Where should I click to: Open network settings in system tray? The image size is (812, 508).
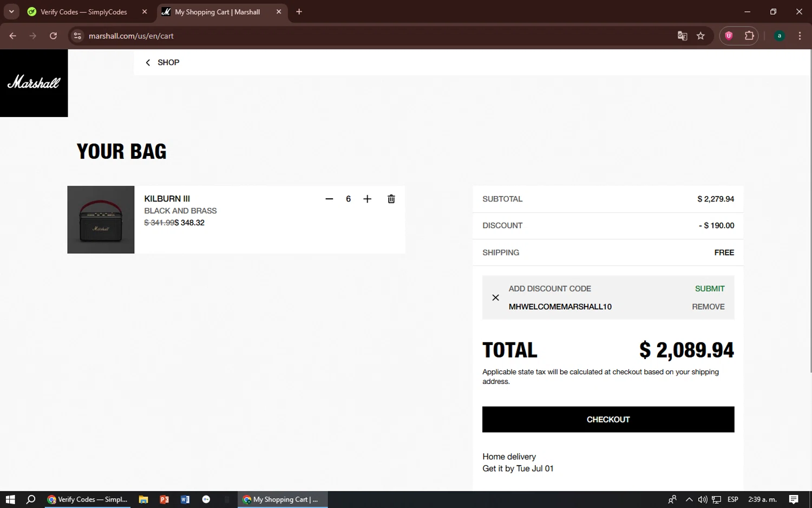pos(716,499)
